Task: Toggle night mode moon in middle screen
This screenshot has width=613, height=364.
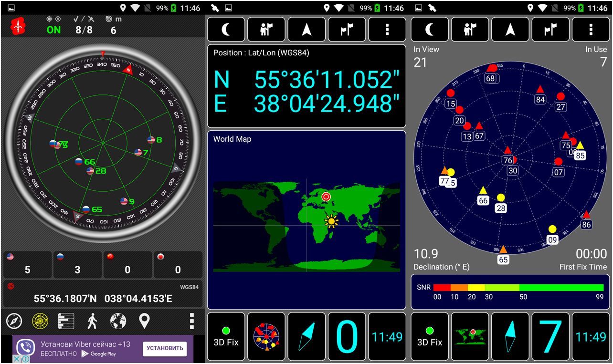Action: [226, 30]
